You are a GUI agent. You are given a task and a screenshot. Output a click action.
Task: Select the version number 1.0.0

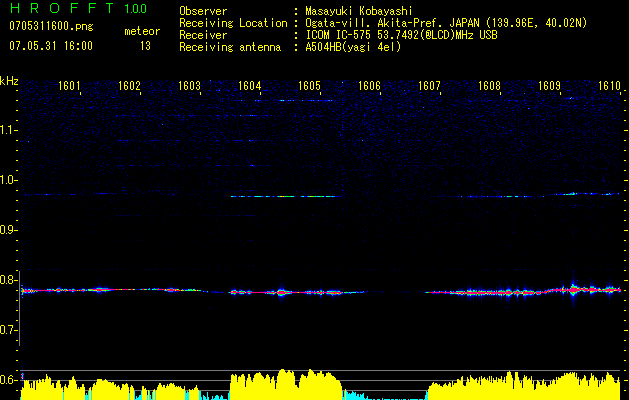135,8
